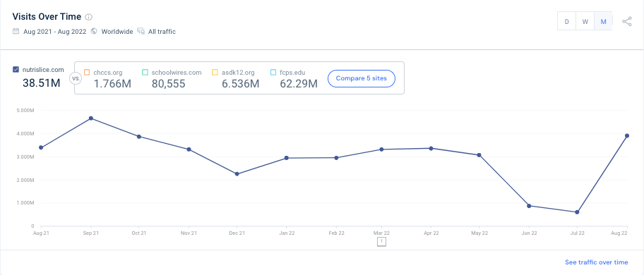Select monthly view with M
This screenshot has width=644, height=275.
tap(603, 21)
